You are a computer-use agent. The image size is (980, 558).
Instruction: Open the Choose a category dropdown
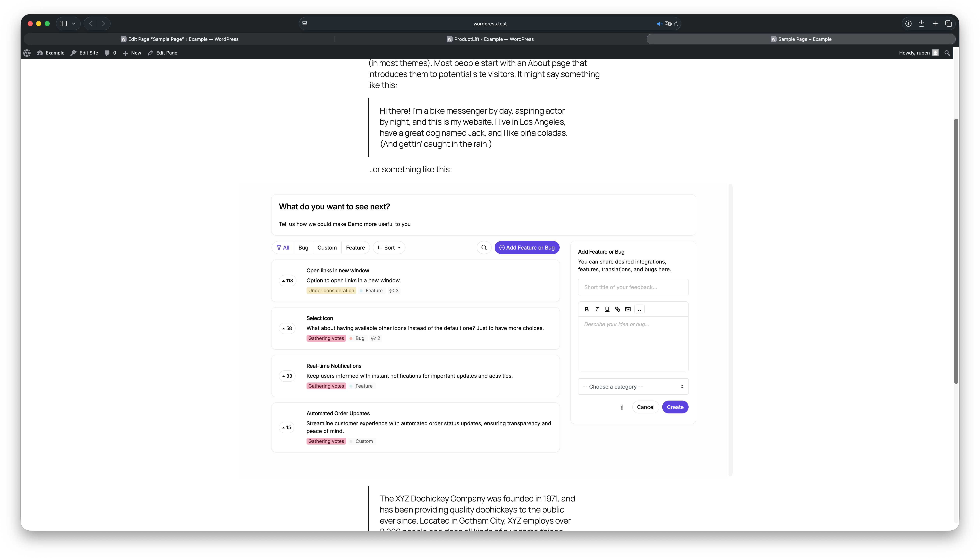click(633, 387)
